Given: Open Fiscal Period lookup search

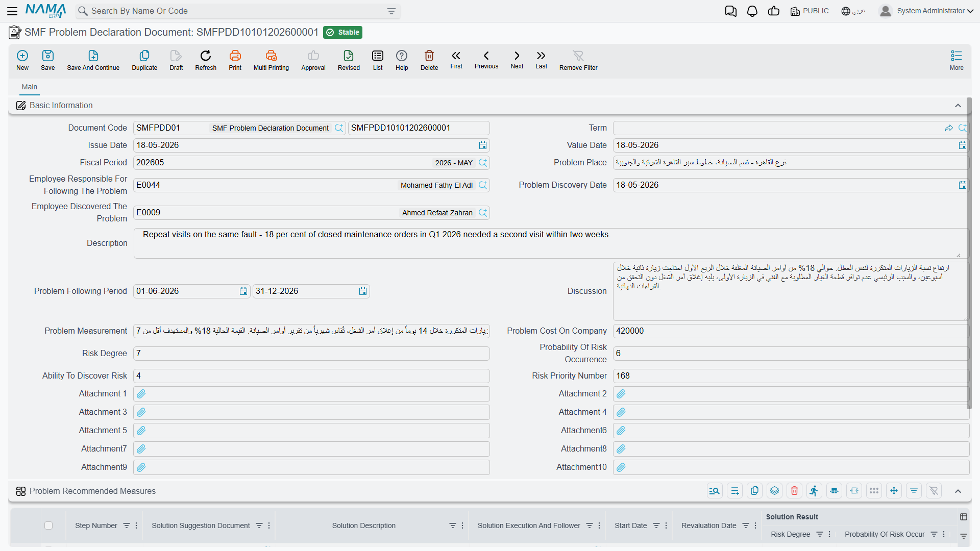Looking at the screenshot, I should click(483, 163).
